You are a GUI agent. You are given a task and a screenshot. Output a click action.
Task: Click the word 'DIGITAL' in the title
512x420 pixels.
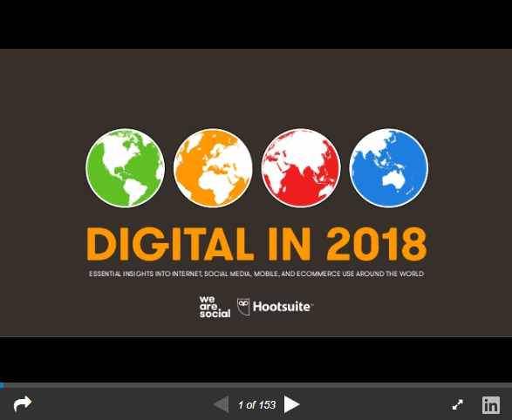tap(170, 244)
